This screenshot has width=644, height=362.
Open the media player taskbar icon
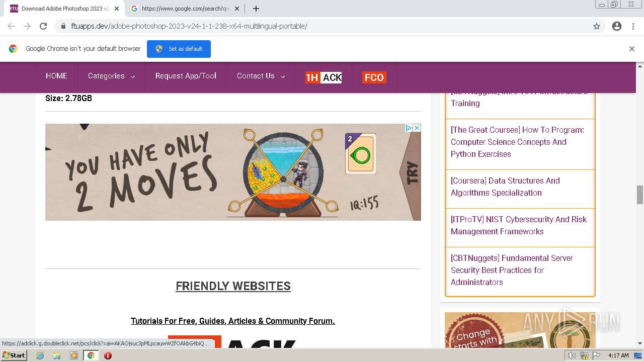pyautogui.click(x=74, y=355)
